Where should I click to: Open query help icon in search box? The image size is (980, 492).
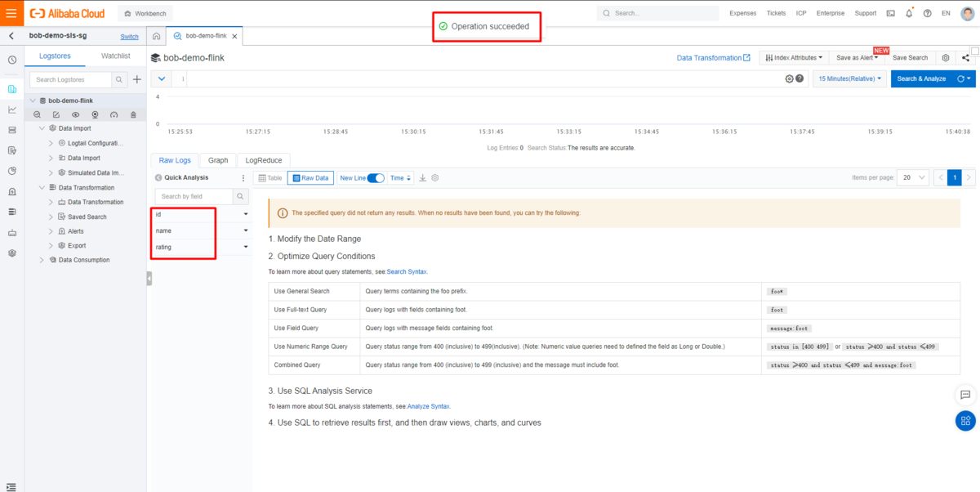tap(800, 78)
